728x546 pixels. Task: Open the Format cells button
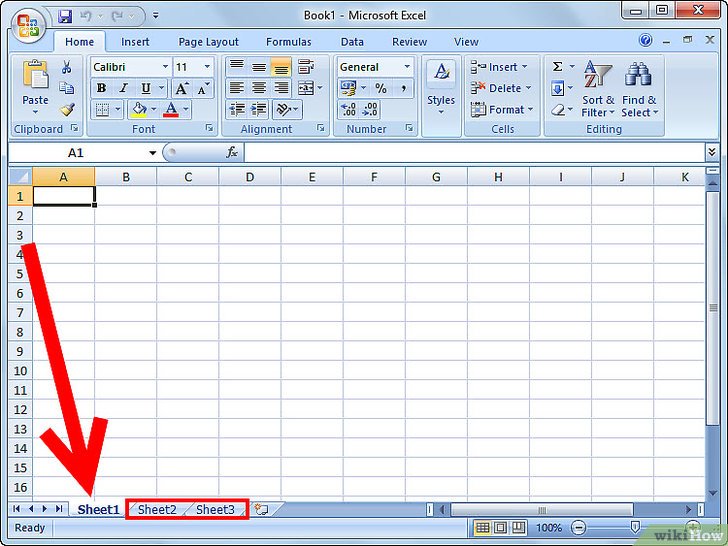coord(502,110)
